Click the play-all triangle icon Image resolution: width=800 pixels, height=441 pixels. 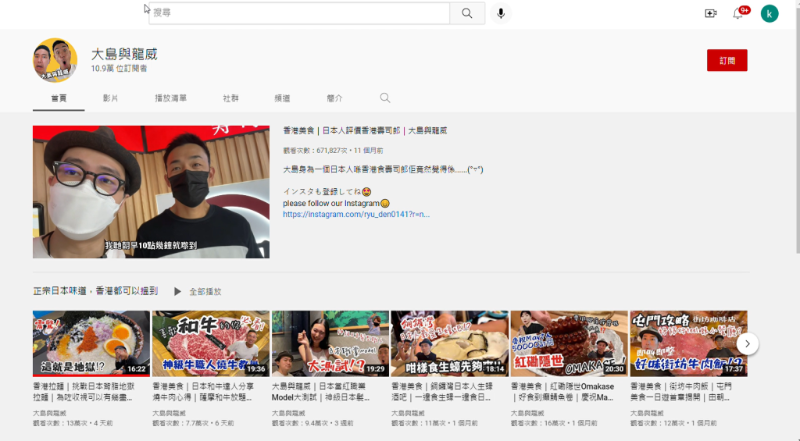(x=177, y=291)
